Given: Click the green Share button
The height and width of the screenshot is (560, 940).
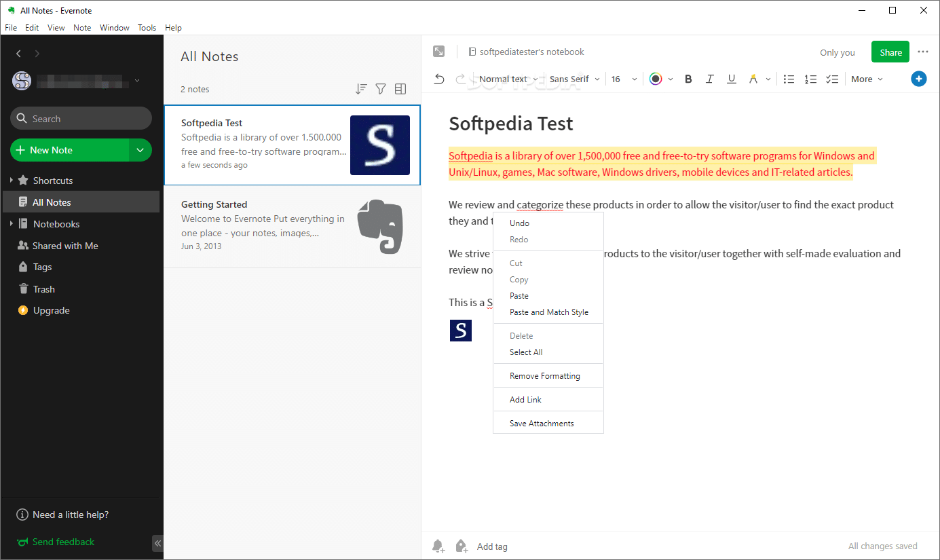Looking at the screenshot, I should (x=890, y=52).
